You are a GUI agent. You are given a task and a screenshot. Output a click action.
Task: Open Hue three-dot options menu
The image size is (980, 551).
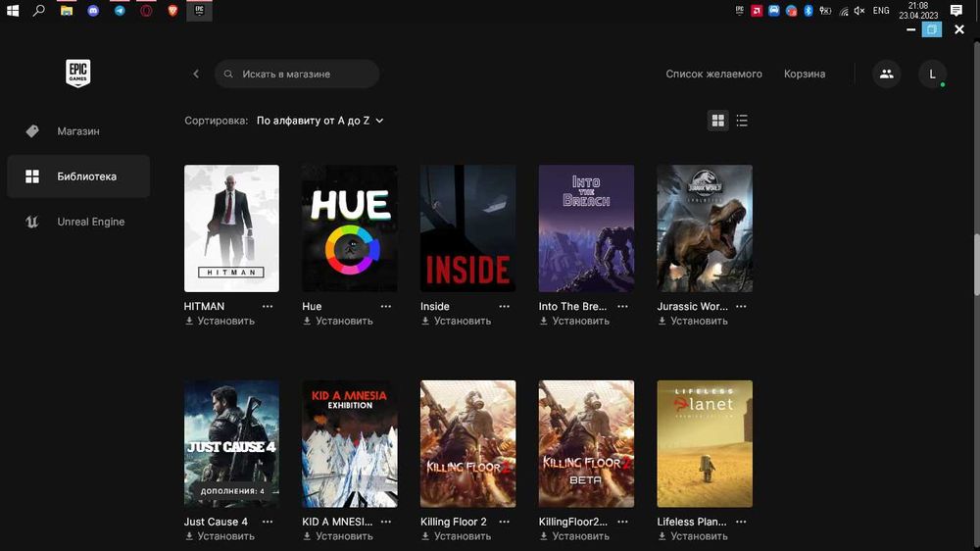coord(385,307)
